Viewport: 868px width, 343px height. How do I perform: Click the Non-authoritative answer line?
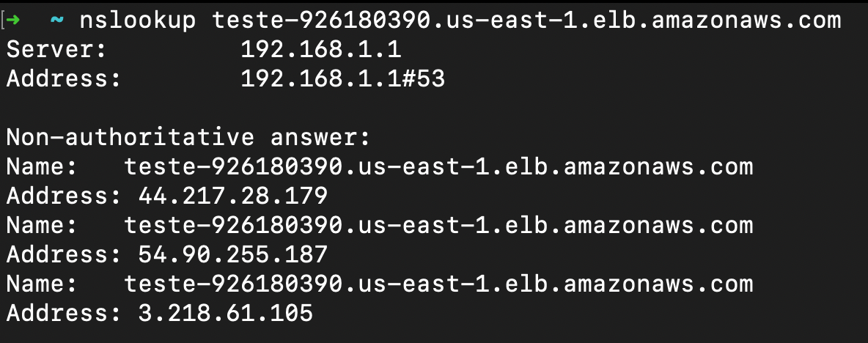pyautogui.click(x=188, y=137)
